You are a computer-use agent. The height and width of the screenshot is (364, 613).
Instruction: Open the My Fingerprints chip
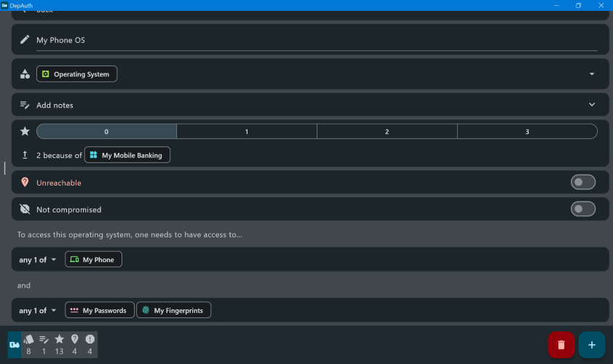tap(173, 310)
